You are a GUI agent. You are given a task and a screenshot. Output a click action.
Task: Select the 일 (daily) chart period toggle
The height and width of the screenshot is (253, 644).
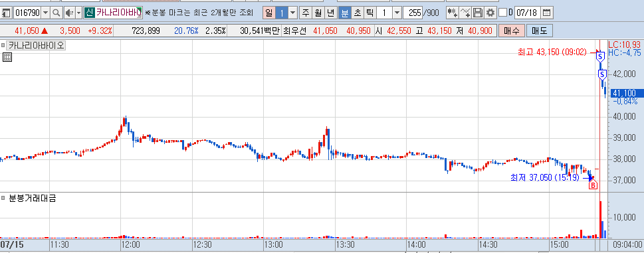pyautogui.click(x=268, y=13)
